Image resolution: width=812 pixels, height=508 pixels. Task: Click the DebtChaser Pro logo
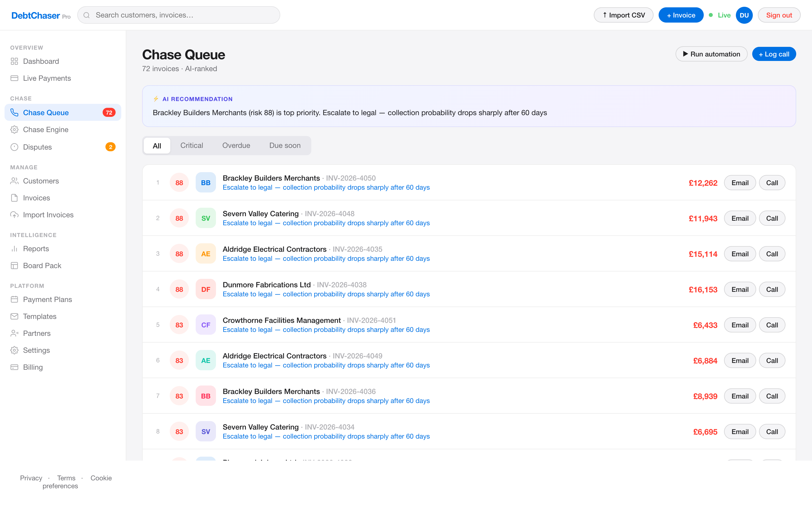41,16
